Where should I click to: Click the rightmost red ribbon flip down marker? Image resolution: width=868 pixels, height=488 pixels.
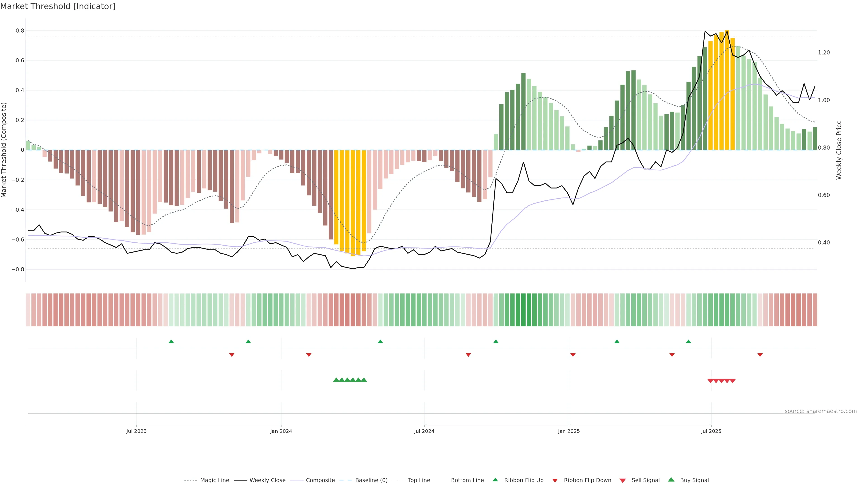760,355
